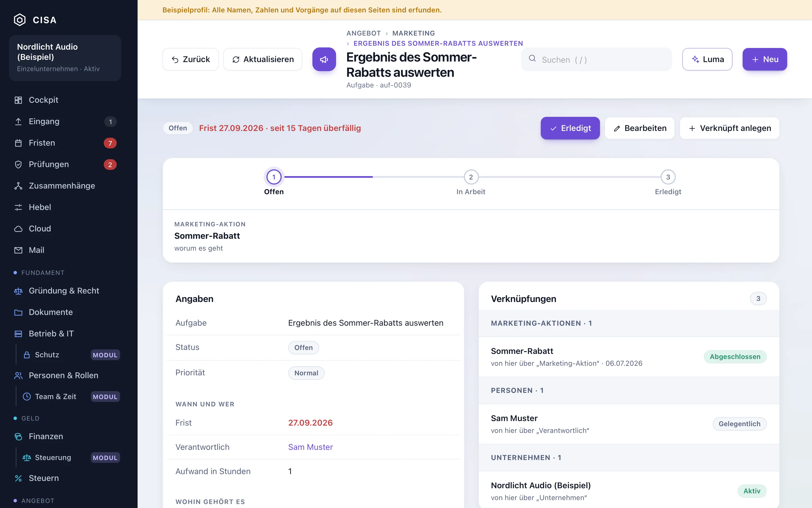Open Cloud in the sidebar
Image resolution: width=812 pixels, height=508 pixels.
65,229
